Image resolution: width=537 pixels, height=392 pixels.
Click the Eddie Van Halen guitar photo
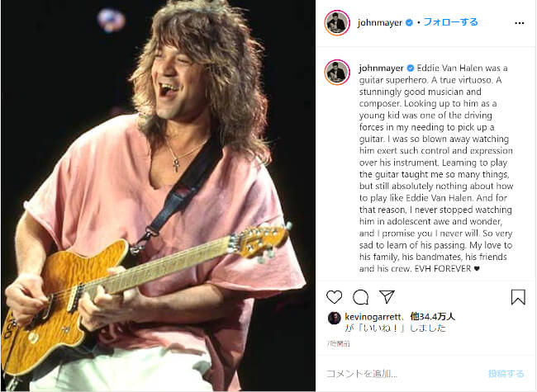[158, 196]
